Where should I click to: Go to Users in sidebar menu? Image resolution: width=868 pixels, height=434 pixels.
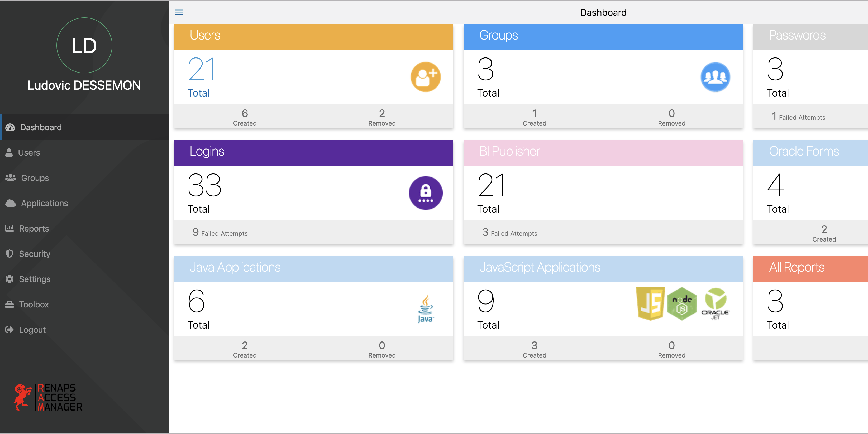(29, 152)
